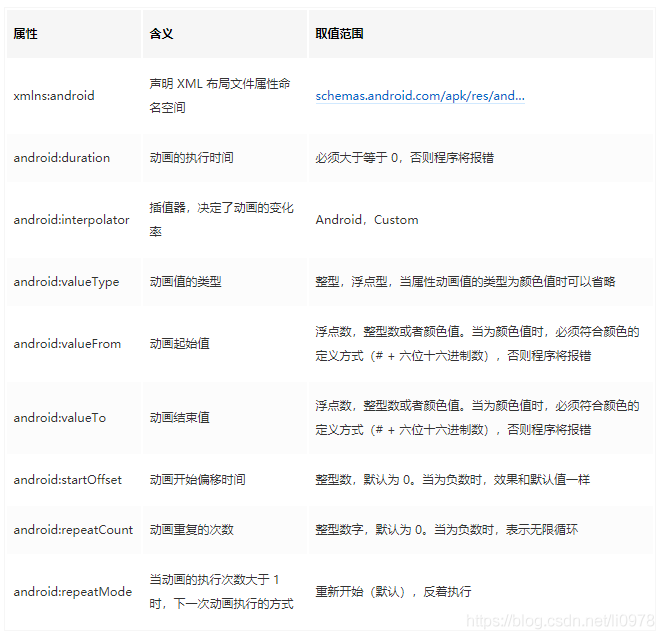Viewport: 664px width, 639px height.
Task: Click the 插值器，决定了动画的变化率 cell
Action: tap(225, 220)
